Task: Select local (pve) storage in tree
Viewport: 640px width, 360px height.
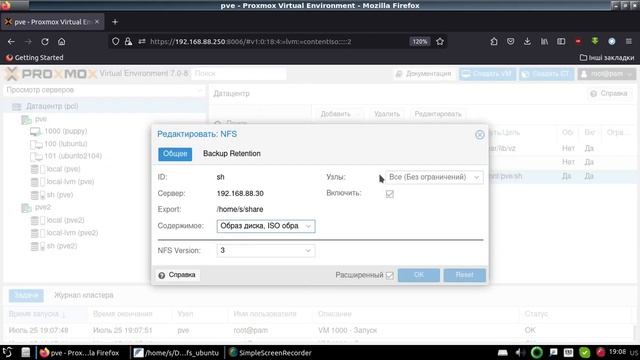Action: tap(63, 169)
